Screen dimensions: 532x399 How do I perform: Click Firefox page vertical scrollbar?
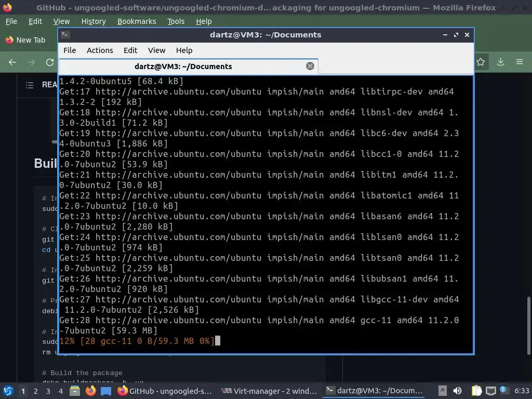[528, 326]
